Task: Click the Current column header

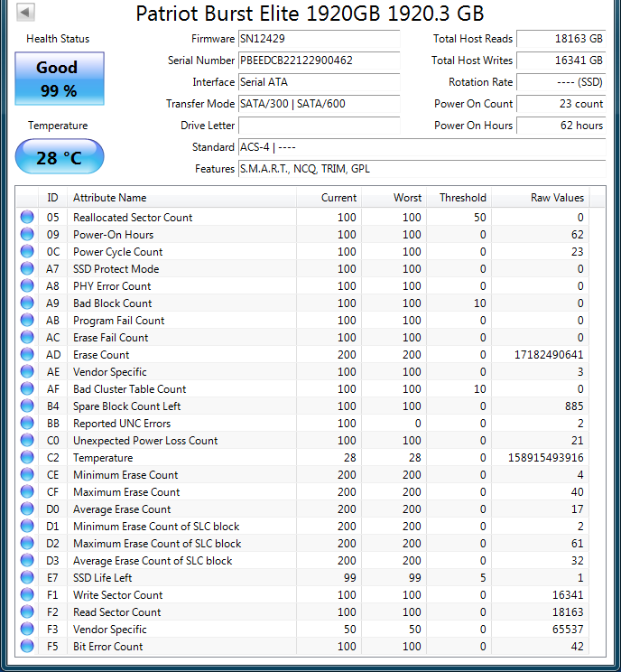Action: pos(329,198)
